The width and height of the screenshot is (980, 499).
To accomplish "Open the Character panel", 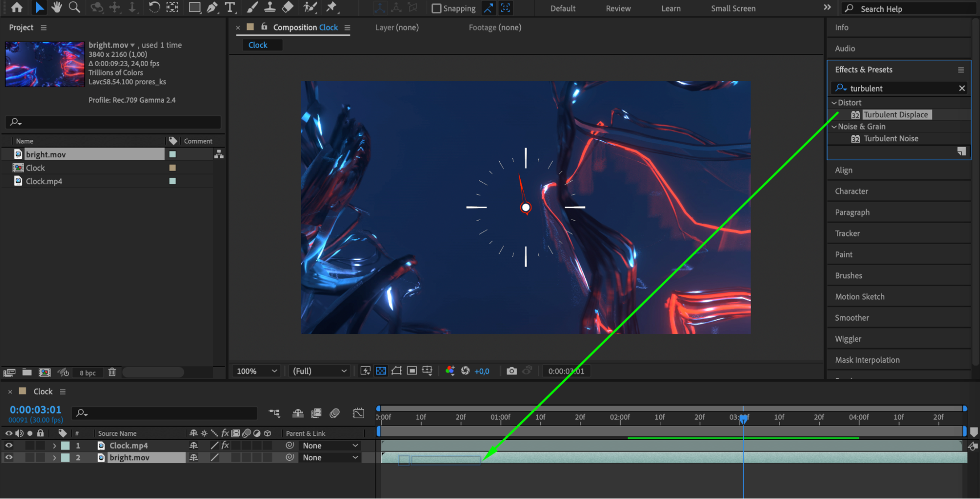I will point(851,191).
